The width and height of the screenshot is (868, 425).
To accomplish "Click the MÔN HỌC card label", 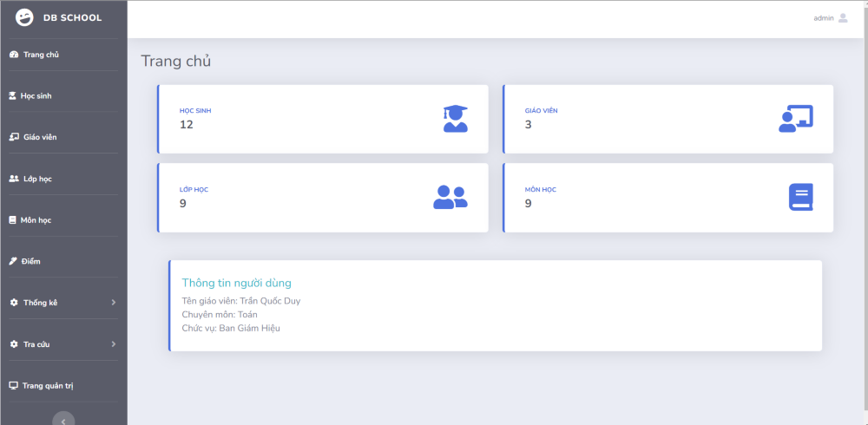I will click(540, 190).
